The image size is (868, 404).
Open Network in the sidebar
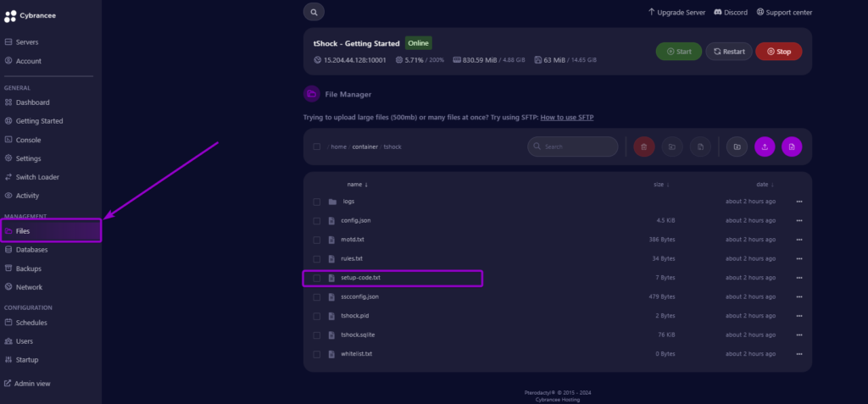[23, 287]
